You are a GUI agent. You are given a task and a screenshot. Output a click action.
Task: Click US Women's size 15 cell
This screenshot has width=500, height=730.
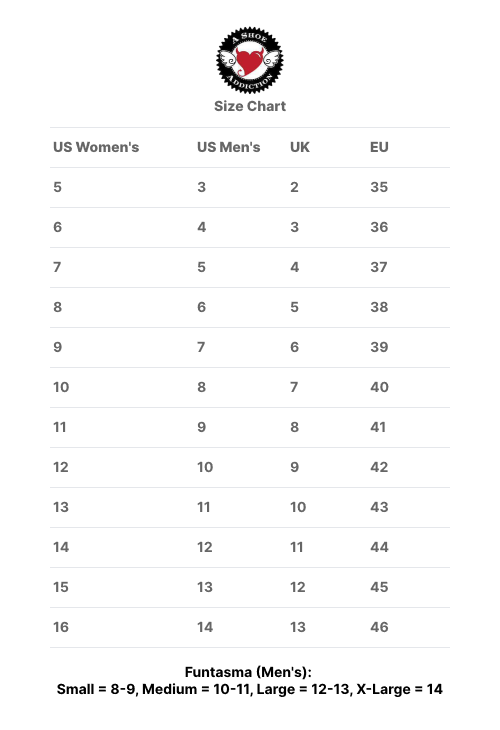pos(61,588)
